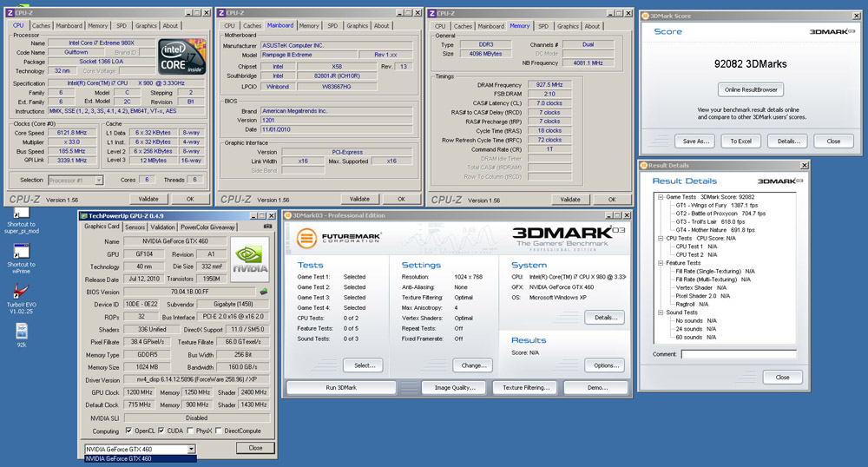Image resolution: width=868 pixels, height=467 pixels.
Task: Click the Online ResultBrowser button
Action: (x=751, y=89)
